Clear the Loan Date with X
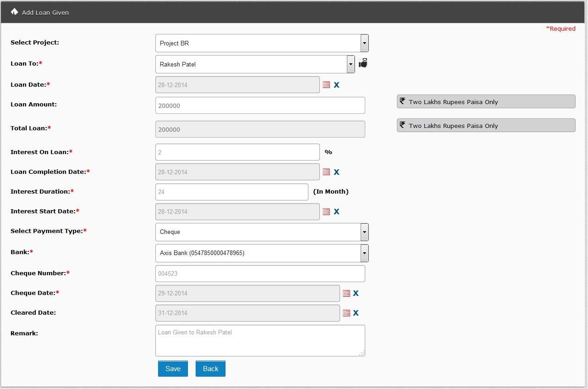This screenshot has width=588, height=389. (336, 85)
